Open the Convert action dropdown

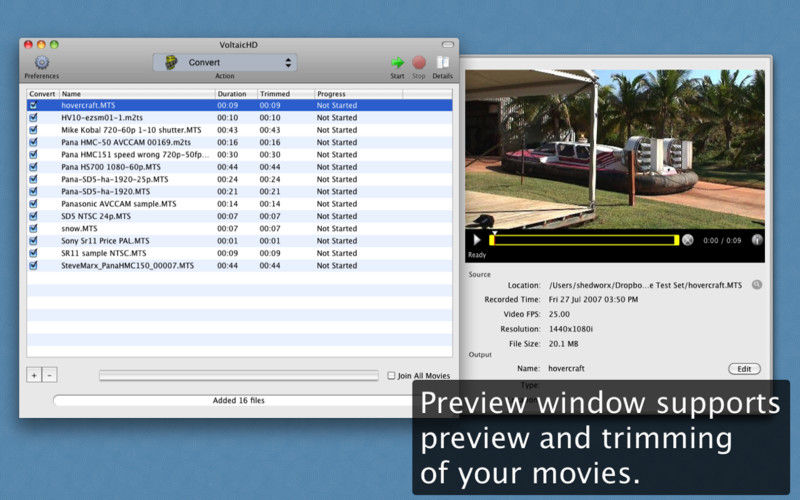[x=224, y=62]
